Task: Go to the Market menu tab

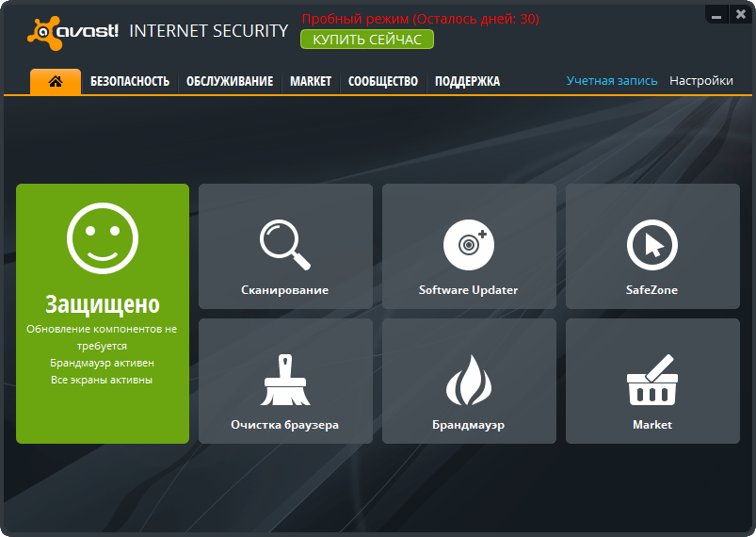Action: point(311,82)
